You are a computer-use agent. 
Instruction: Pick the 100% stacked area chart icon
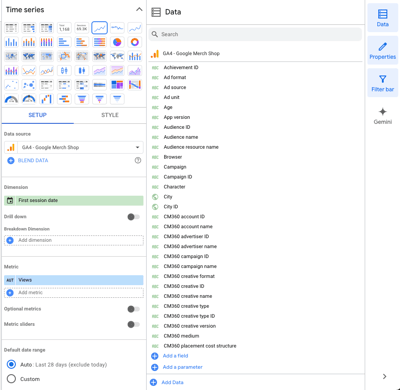pos(117,71)
